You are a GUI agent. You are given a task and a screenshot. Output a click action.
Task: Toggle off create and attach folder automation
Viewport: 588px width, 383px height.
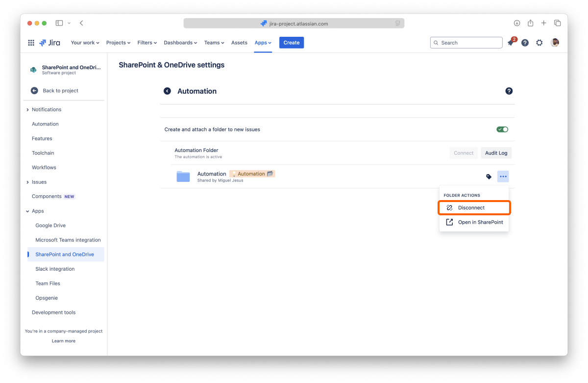(x=502, y=129)
